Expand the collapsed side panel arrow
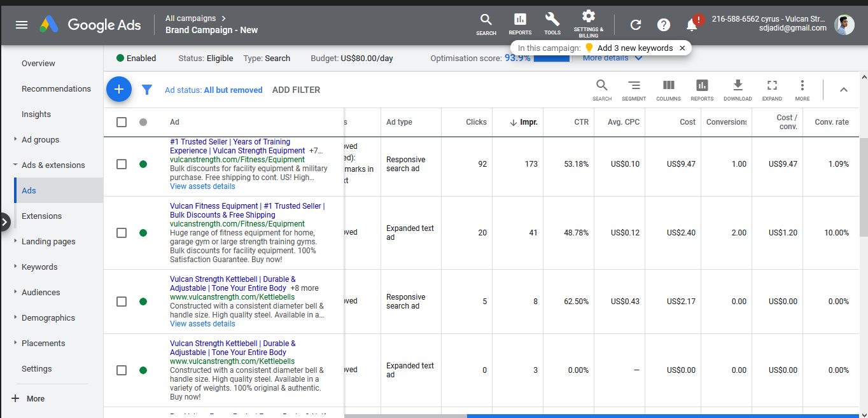Viewport: 868px width, 418px height. point(5,221)
